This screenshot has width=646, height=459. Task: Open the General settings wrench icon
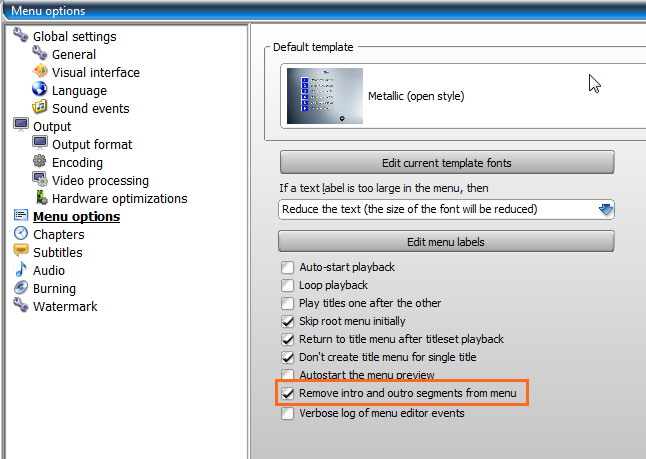tap(40, 53)
